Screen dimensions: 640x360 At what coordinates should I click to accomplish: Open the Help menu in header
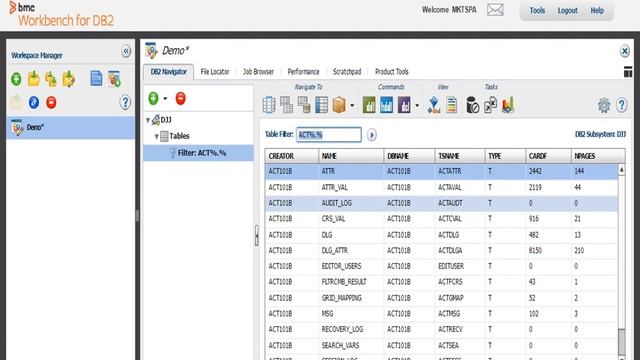(x=597, y=11)
